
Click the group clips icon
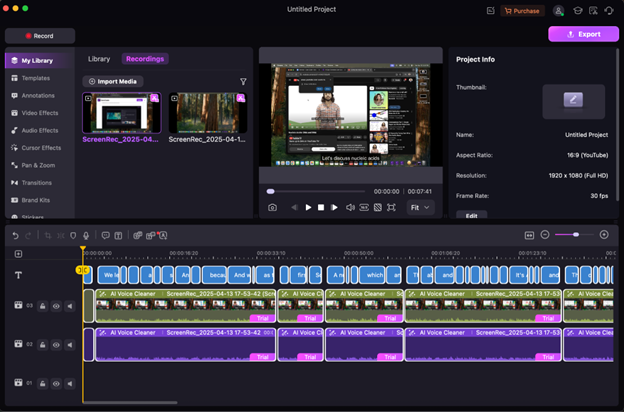coord(138,236)
